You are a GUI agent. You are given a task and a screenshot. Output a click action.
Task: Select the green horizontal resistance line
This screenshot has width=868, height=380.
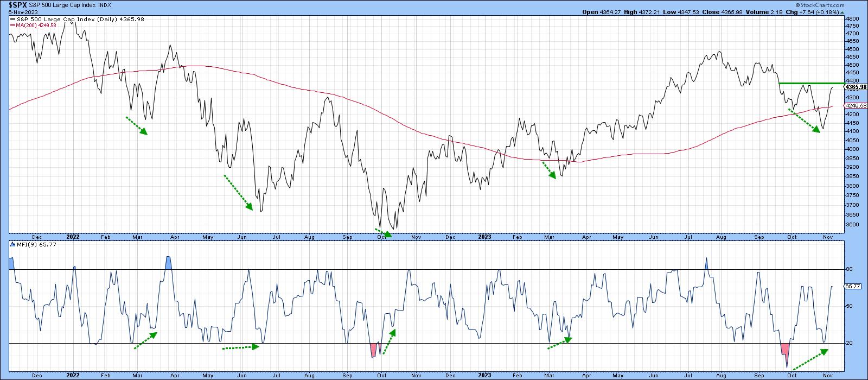click(x=812, y=83)
